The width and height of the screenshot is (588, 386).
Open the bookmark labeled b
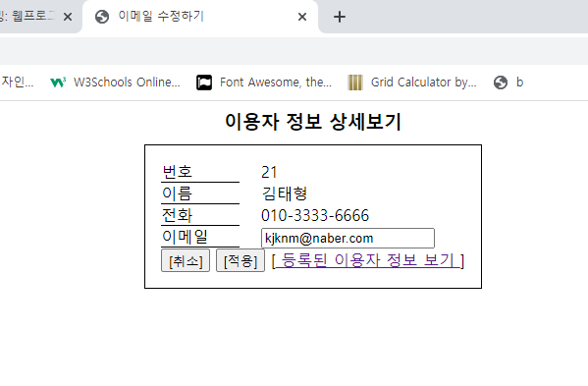[x=508, y=83]
